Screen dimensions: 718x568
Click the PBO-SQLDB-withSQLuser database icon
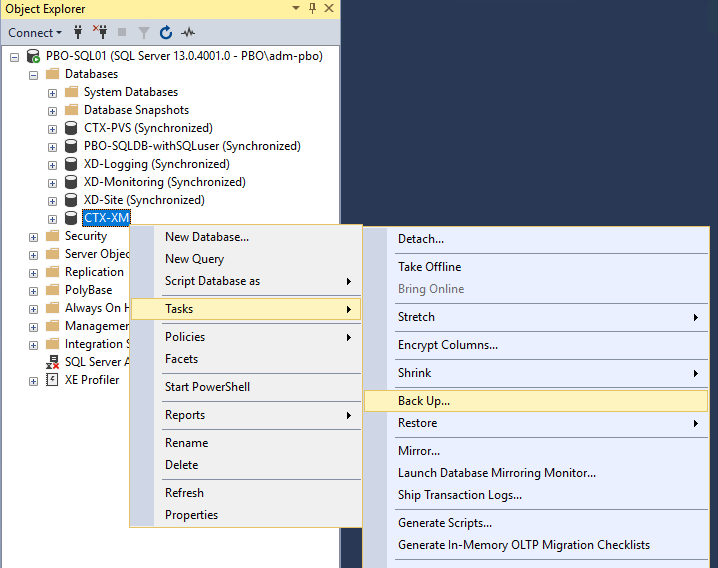71,146
